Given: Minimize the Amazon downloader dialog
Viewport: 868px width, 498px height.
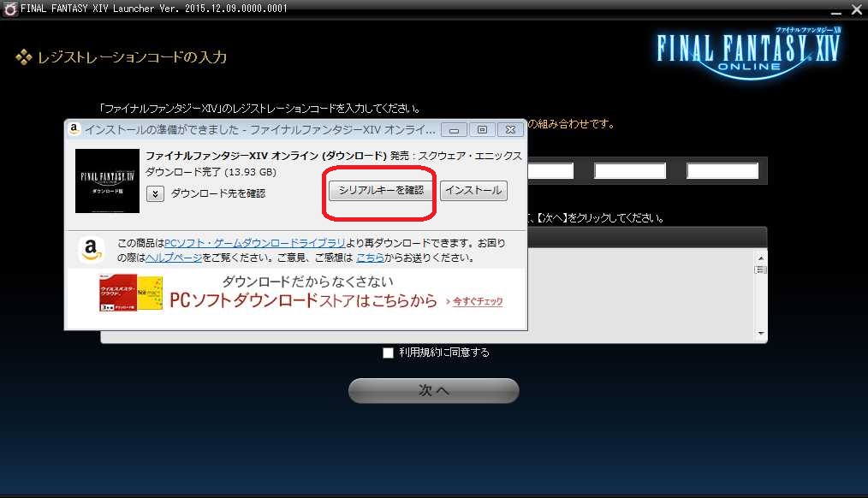Looking at the screenshot, I should point(454,130).
